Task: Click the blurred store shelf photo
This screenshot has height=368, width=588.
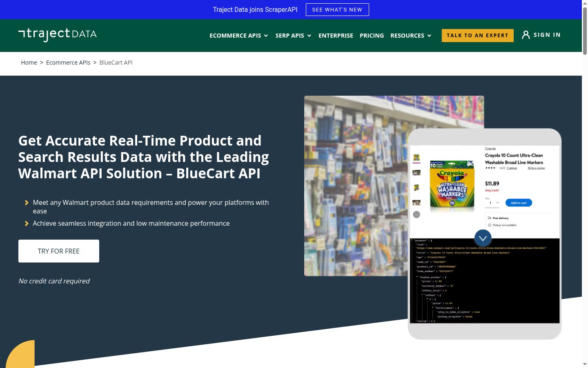Action: click(355, 186)
